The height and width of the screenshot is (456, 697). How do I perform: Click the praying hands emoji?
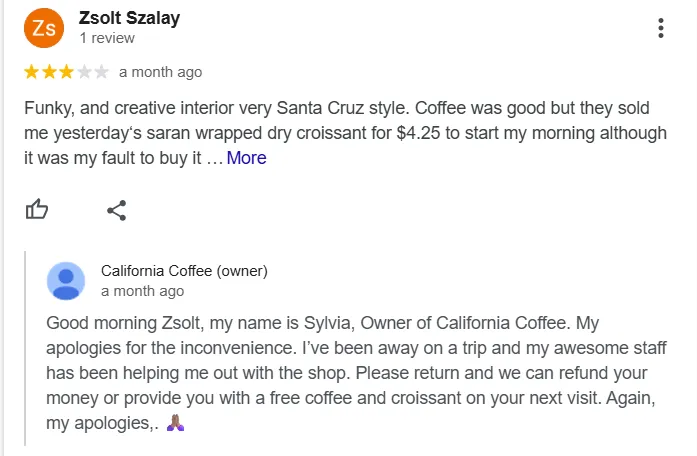tap(177, 423)
